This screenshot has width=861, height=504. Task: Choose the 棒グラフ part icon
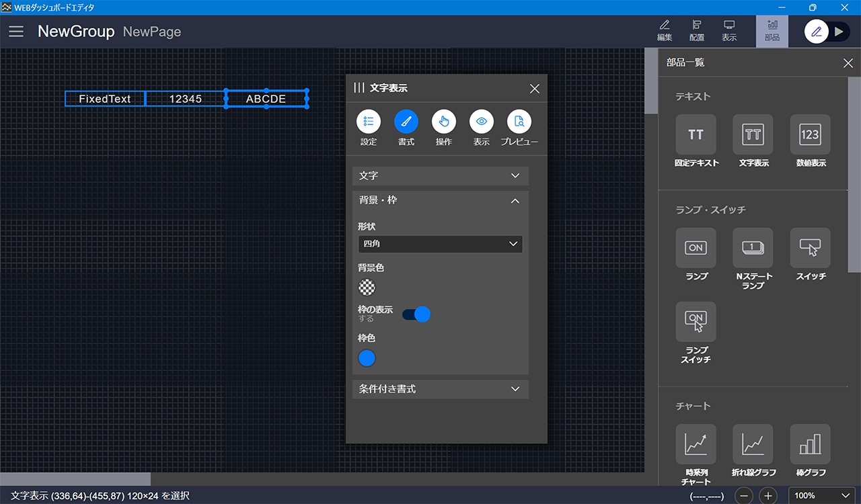[x=810, y=444]
